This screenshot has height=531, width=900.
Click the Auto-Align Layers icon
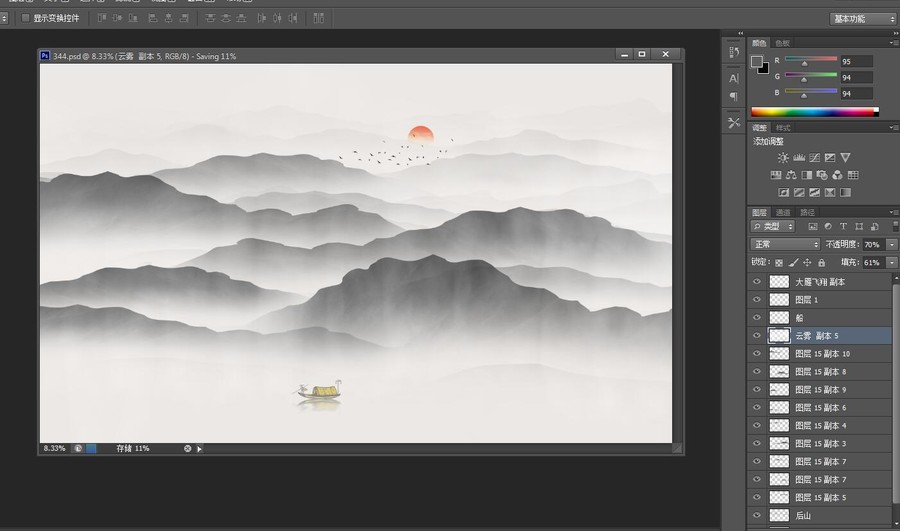319,18
